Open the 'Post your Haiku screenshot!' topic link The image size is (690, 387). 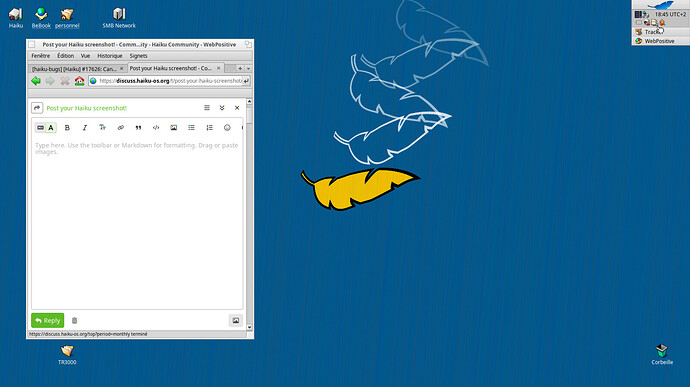(x=87, y=108)
